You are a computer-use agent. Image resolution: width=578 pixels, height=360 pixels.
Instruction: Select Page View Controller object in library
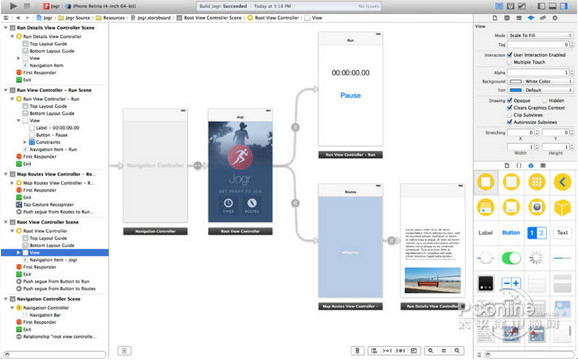click(511, 207)
